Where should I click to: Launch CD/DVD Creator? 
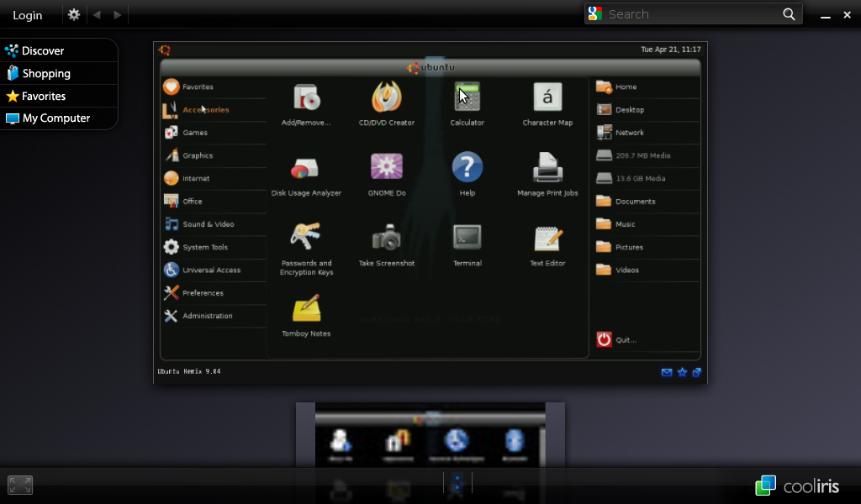(x=387, y=97)
